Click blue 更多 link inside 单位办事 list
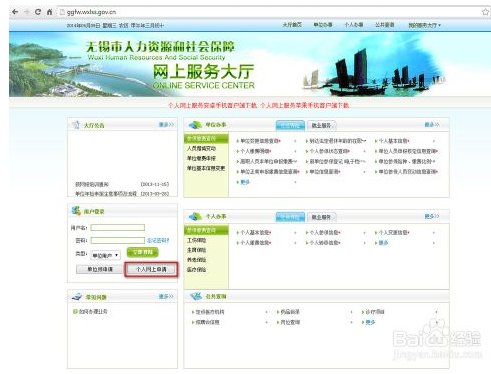 [245, 182]
